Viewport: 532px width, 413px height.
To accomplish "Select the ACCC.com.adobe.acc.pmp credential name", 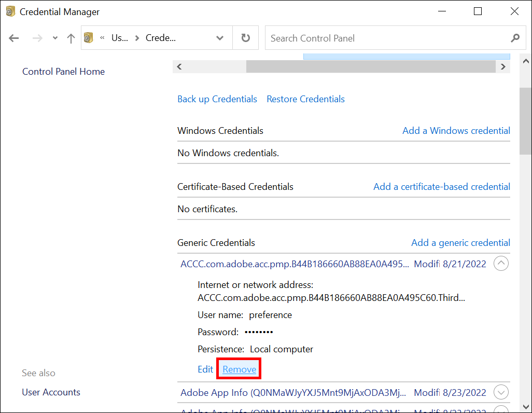I will (x=295, y=264).
